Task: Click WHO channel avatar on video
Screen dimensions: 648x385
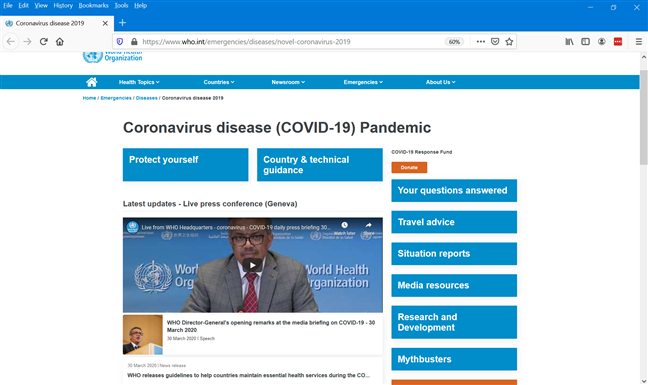Action: coord(133,227)
